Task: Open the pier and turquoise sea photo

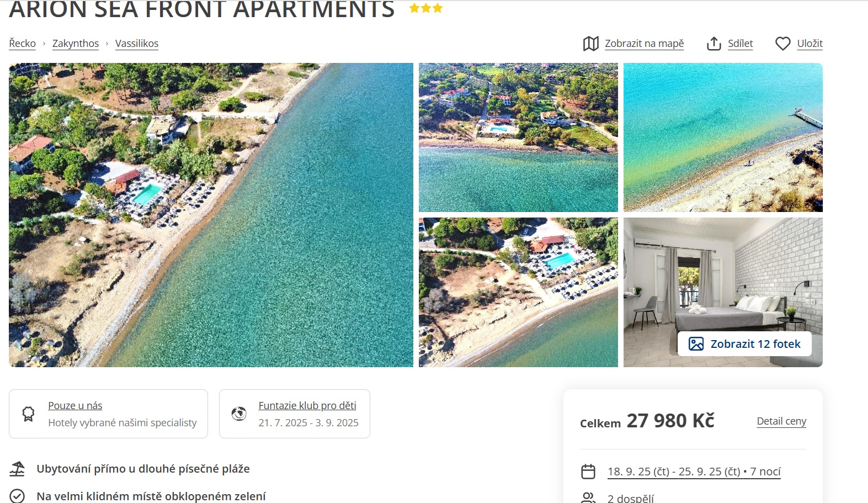Action: [723, 137]
